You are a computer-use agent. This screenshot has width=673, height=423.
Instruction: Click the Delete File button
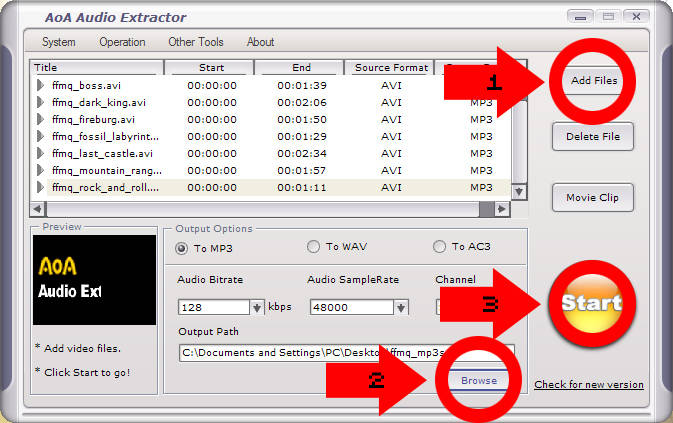[x=593, y=136]
